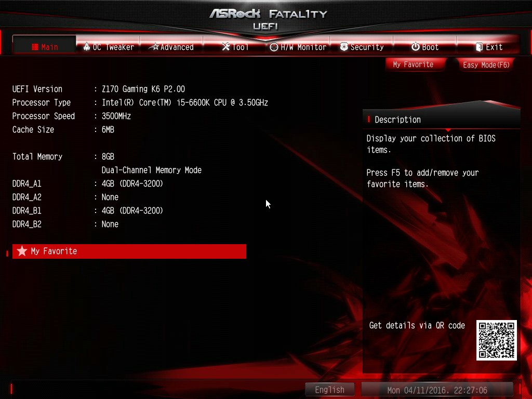Click the power icon on Boot tab

tap(415, 46)
